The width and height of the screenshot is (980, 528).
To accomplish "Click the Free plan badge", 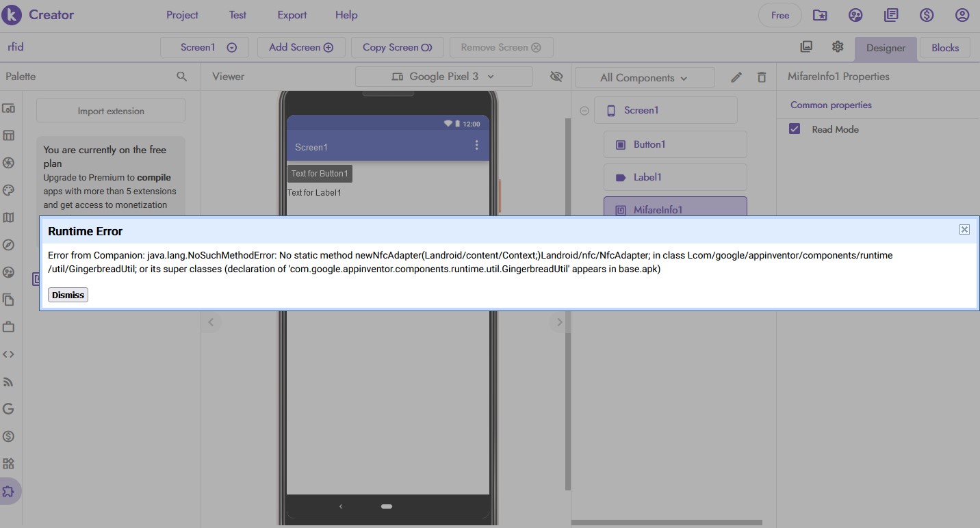I will 780,15.
